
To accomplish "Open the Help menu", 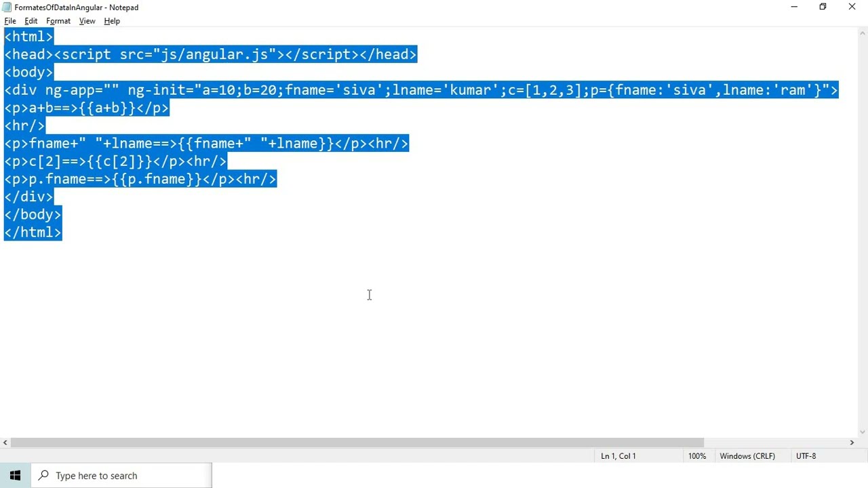I will [112, 21].
